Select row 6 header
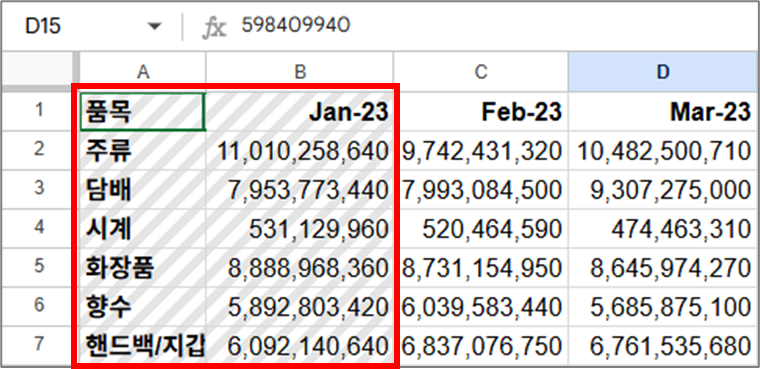760x369 pixels. tap(39, 306)
